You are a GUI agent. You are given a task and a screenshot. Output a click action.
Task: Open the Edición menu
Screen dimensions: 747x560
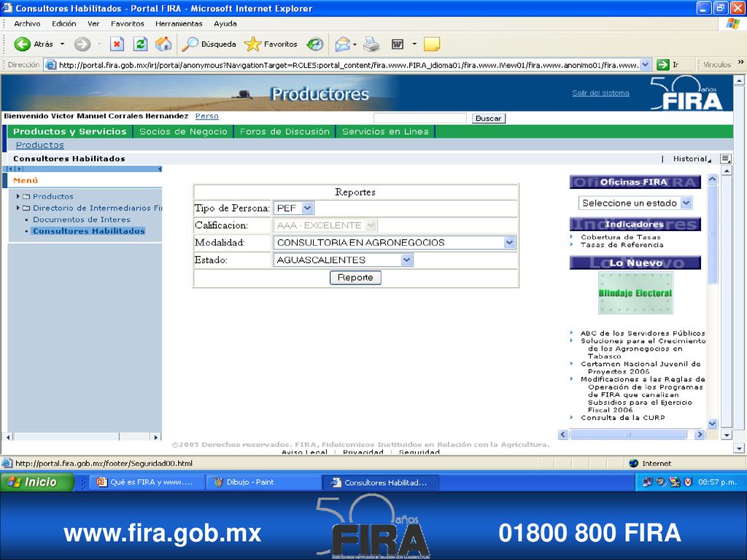(x=64, y=24)
